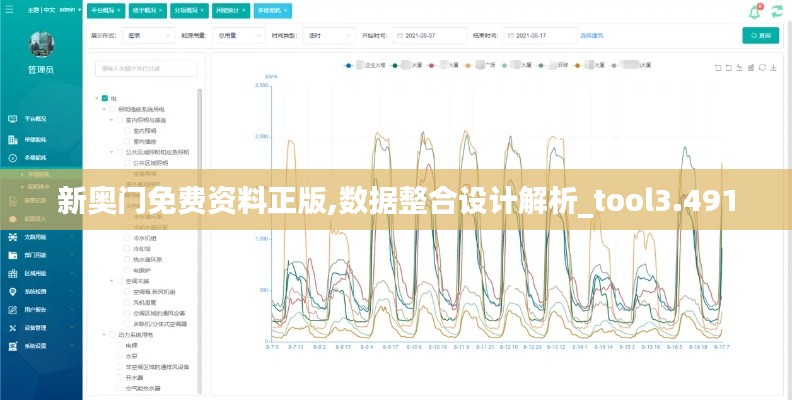Check the 公共区域照明 checkbox
This screenshot has width=792, height=400.
(127, 163)
